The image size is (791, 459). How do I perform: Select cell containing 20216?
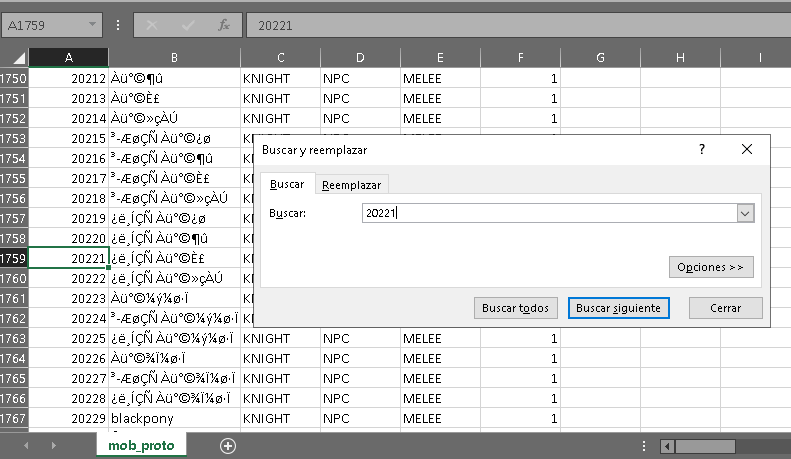coord(69,158)
